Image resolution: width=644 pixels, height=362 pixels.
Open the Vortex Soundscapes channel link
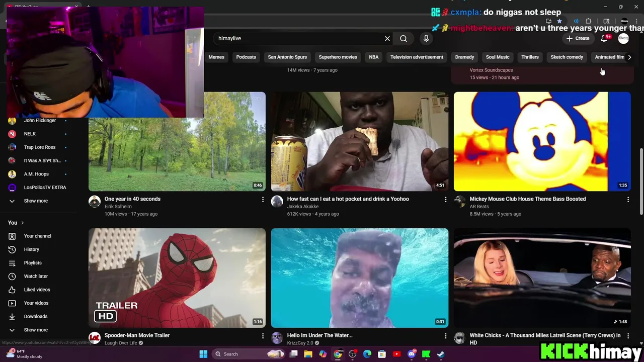coord(491,70)
